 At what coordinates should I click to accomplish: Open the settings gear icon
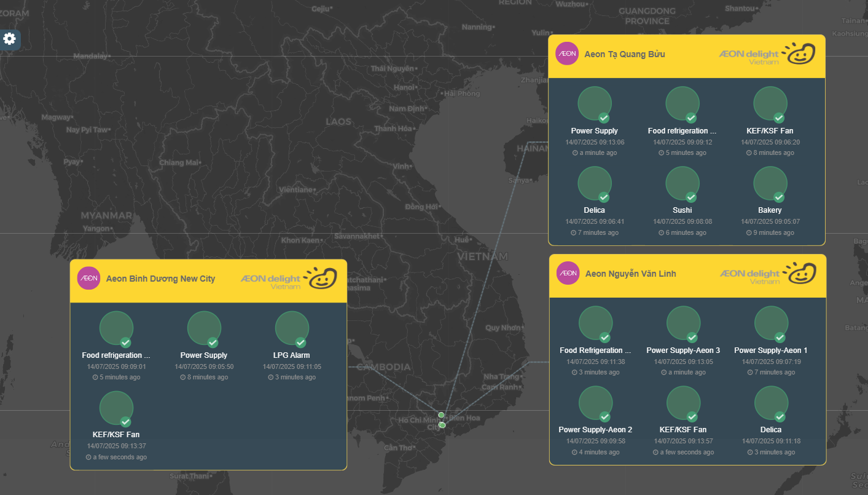pos(9,39)
